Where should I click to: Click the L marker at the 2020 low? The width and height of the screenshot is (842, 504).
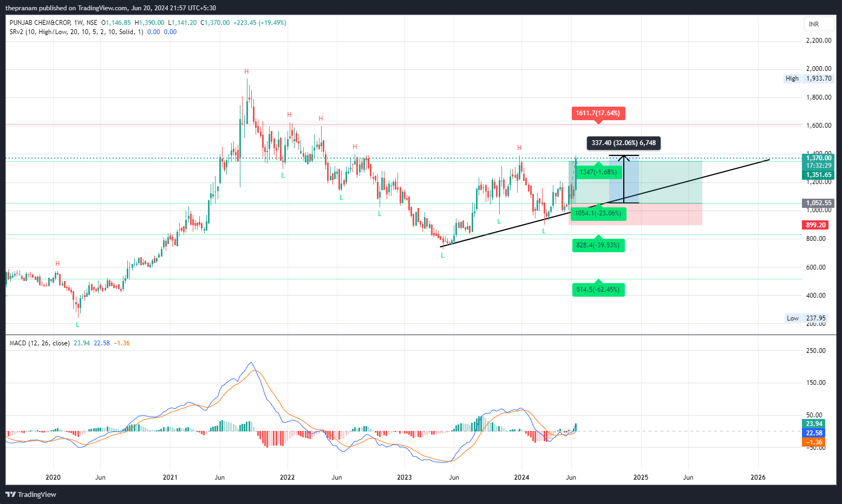tap(77, 325)
